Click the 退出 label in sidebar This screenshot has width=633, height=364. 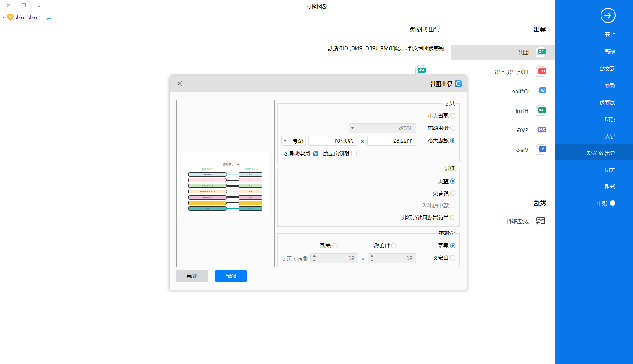coord(602,204)
